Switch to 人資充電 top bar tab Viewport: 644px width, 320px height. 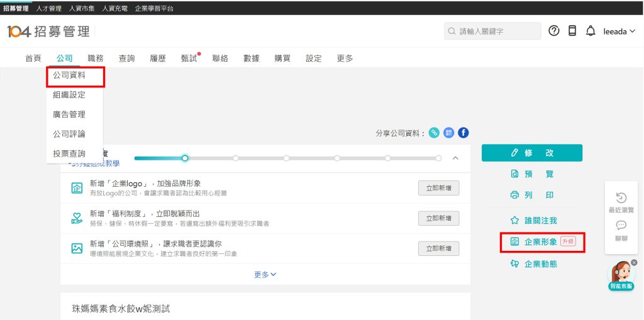(x=114, y=8)
